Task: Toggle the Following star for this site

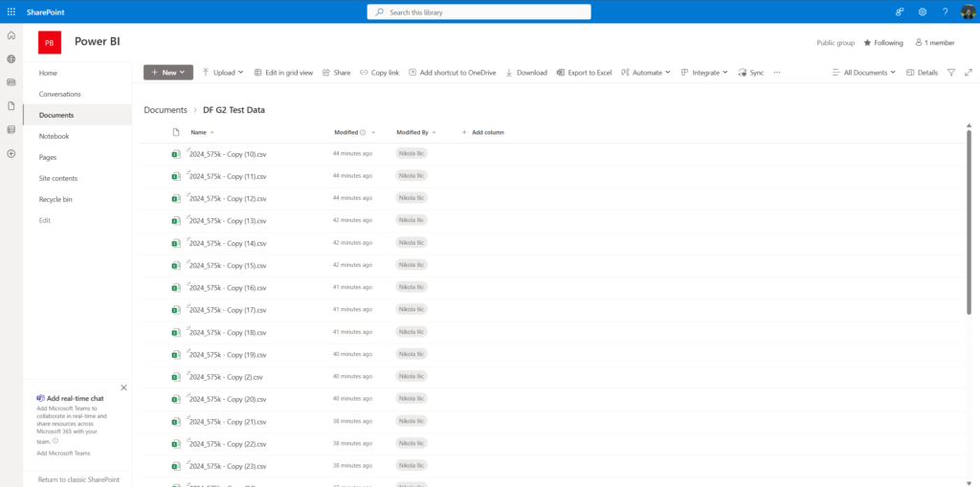Action: pyautogui.click(x=883, y=43)
